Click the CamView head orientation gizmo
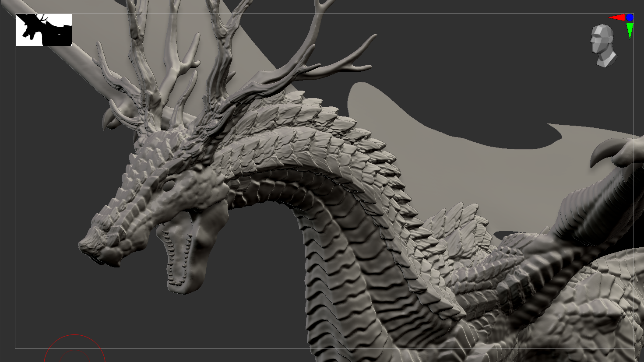The width and height of the screenshot is (644, 362). [604, 46]
